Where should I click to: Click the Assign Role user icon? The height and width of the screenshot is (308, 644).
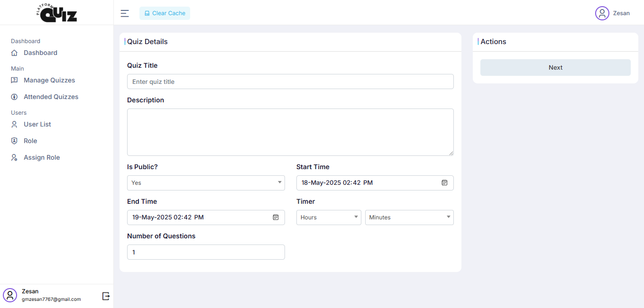pyautogui.click(x=14, y=158)
